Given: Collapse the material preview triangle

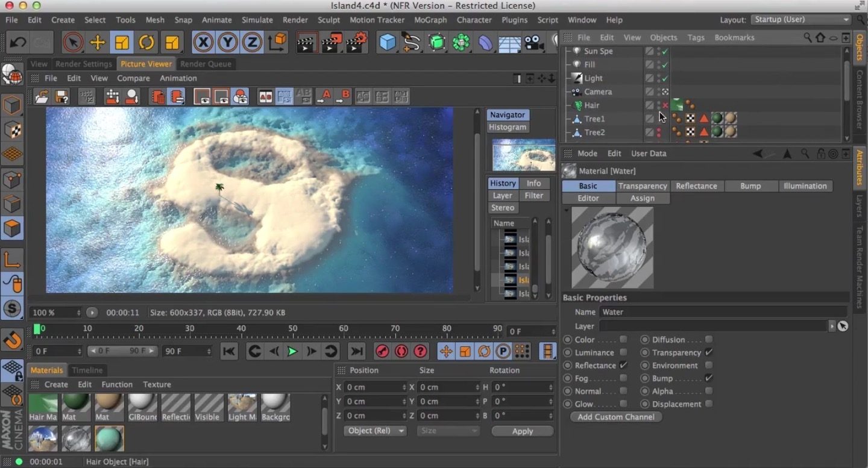Looking at the screenshot, I should tap(567, 210).
